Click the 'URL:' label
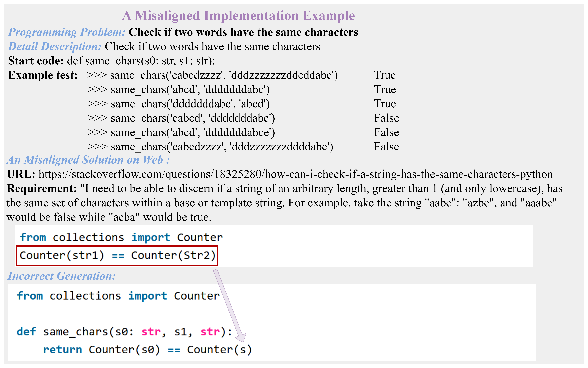The image size is (588, 368). 21,174
